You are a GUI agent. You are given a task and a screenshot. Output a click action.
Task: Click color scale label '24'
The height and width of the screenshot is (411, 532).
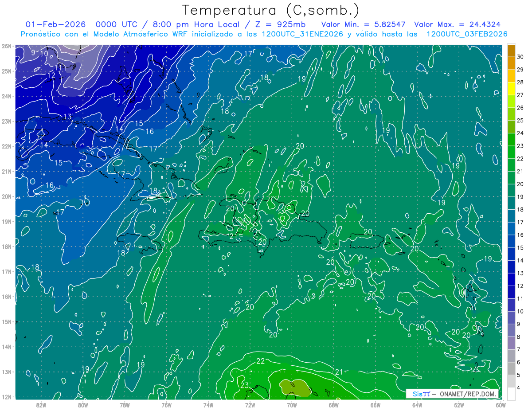tap(520, 133)
